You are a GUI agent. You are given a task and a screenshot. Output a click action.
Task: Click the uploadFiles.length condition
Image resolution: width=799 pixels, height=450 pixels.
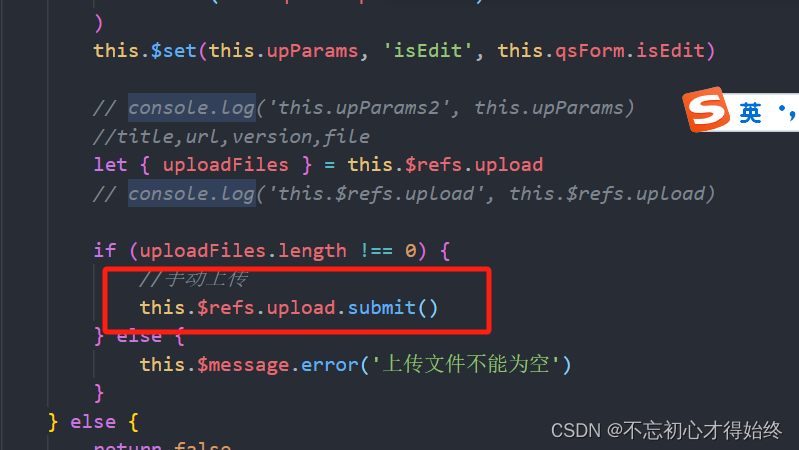click(x=243, y=250)
